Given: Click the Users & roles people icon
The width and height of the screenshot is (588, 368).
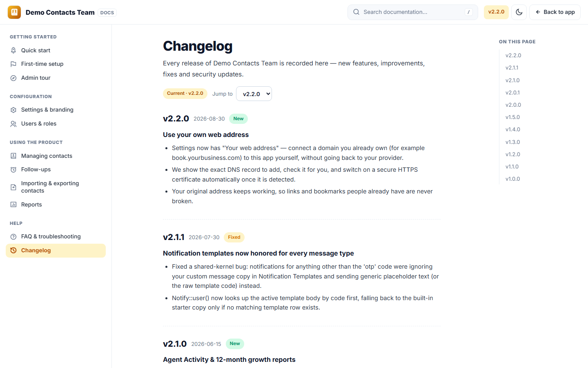Looking at the screenshot, I should (x=13, y=124).
